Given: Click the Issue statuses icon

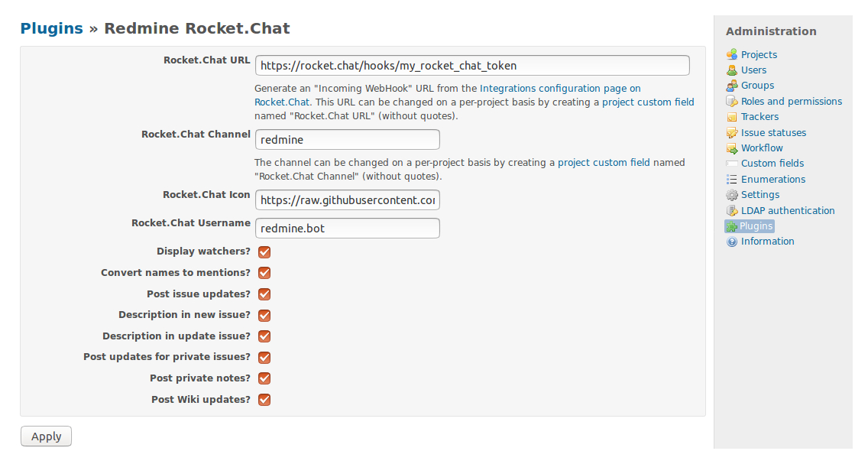Looking at the screenshot, I should click(732, 133).
